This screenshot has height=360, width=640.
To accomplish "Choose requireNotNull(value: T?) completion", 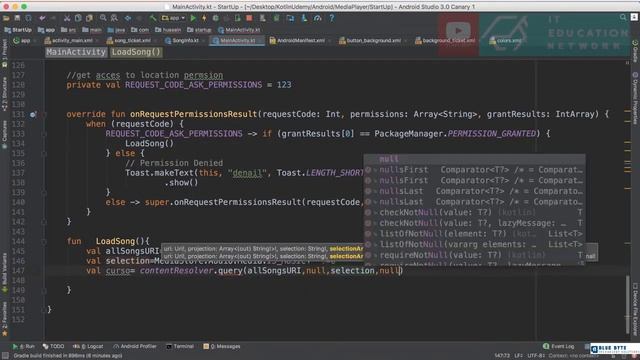I will [x=475, y=255].
